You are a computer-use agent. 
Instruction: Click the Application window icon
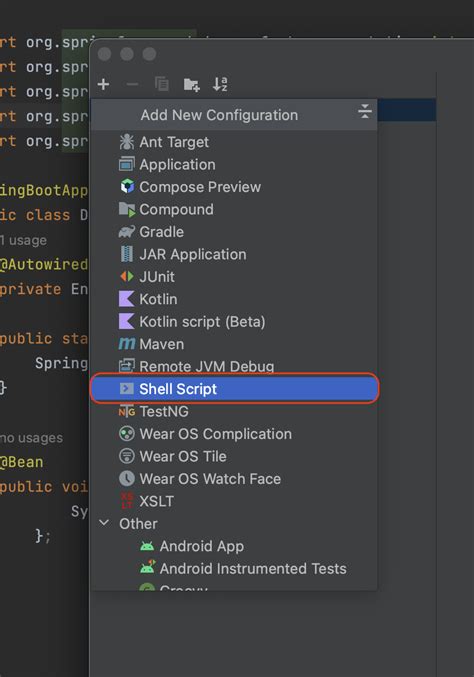pos(126,165)
